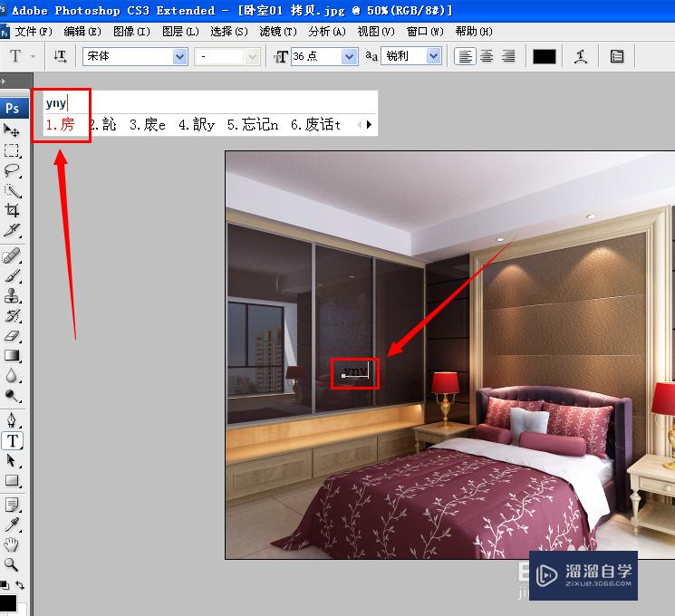Viewport: 675px width, 616px height.
Task: Select the Horizontal Type tool in toolbox
Action: pos(12,440)
